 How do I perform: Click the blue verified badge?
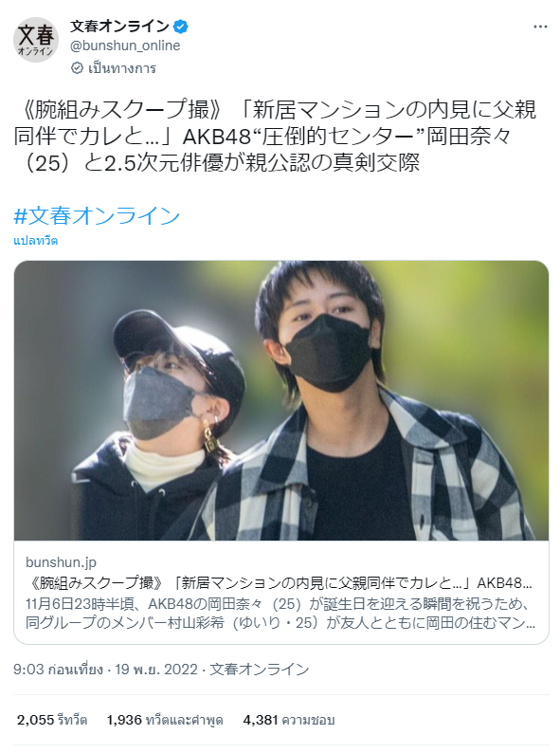coord(180,27)
